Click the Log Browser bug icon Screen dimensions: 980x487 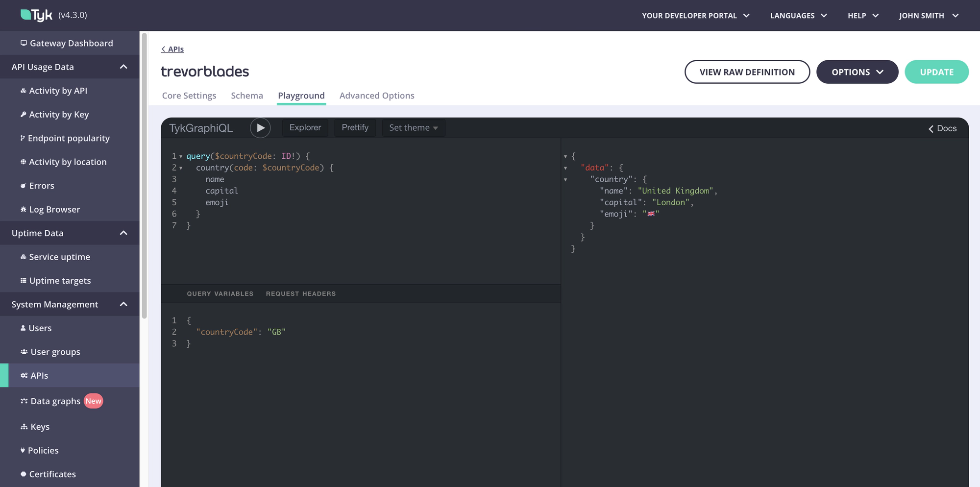(23, 209)
